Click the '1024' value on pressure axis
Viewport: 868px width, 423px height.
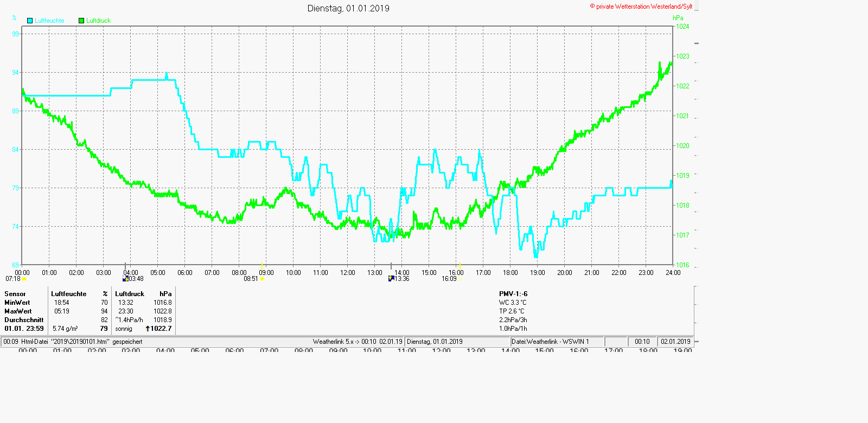tap(682, 27)
